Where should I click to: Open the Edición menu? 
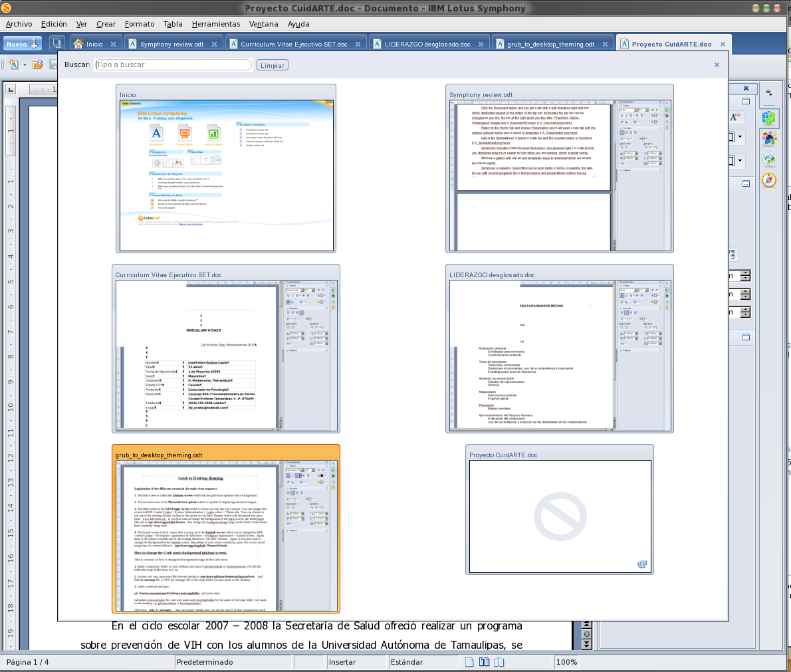pos(53,24)
